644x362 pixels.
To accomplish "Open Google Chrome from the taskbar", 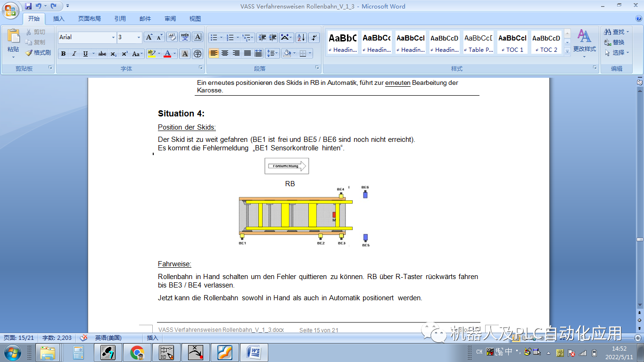I will point(137,352).
